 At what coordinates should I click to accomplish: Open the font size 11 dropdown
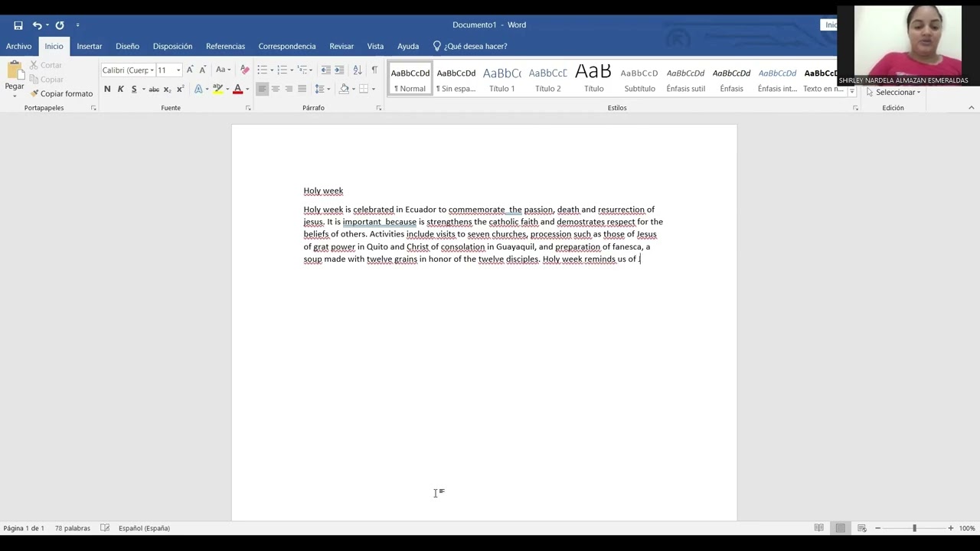point(178,70)
